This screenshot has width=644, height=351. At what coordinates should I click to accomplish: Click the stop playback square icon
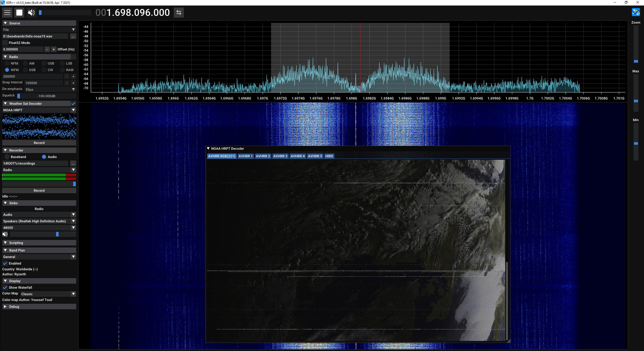click(19, 13)
